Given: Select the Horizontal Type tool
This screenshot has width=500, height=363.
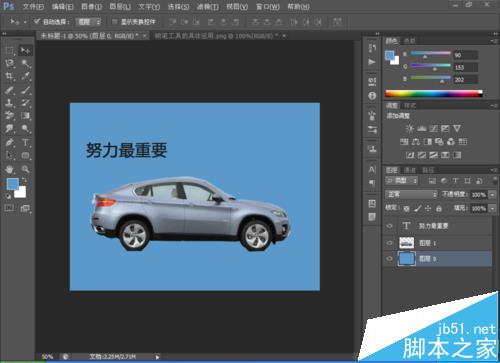Looking at the screenshot, I should [25, 143].
